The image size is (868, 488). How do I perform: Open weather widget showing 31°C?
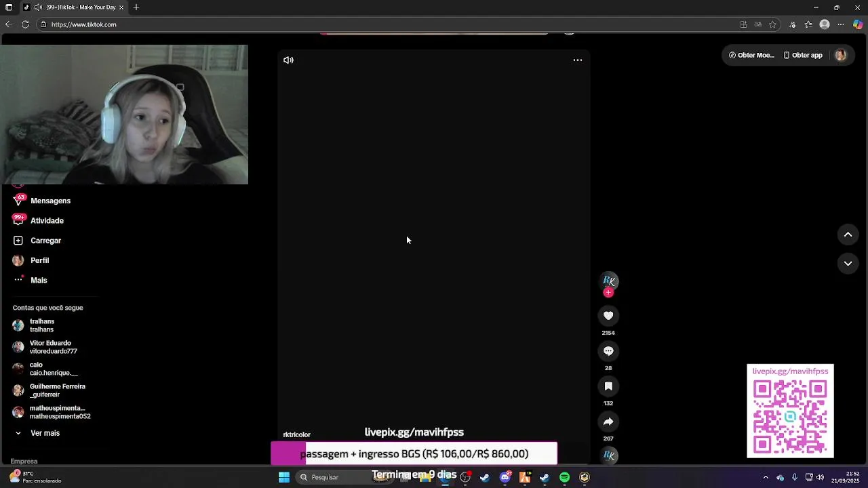[x=35, y=477]
